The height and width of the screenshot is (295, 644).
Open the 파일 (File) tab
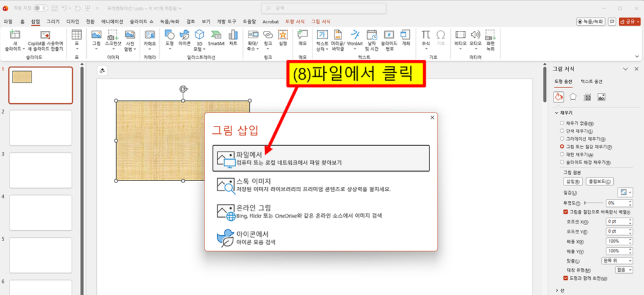click(x=8, y=21)
